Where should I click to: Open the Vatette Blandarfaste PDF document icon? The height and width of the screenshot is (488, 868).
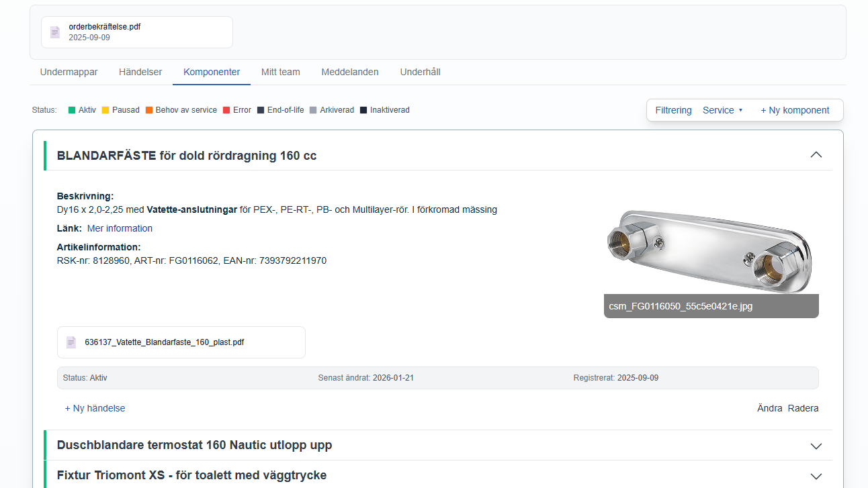point(71,342)
